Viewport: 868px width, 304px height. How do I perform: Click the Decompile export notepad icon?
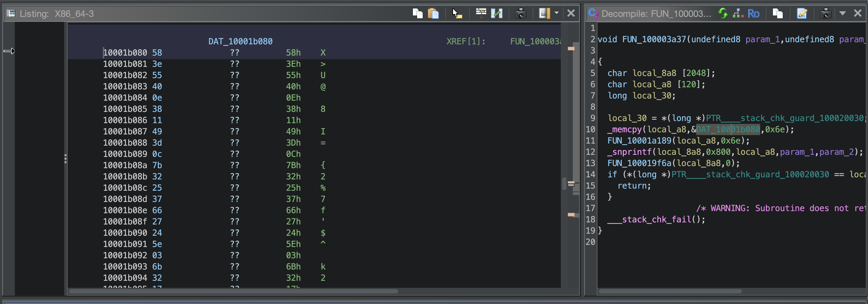(802, 13)
